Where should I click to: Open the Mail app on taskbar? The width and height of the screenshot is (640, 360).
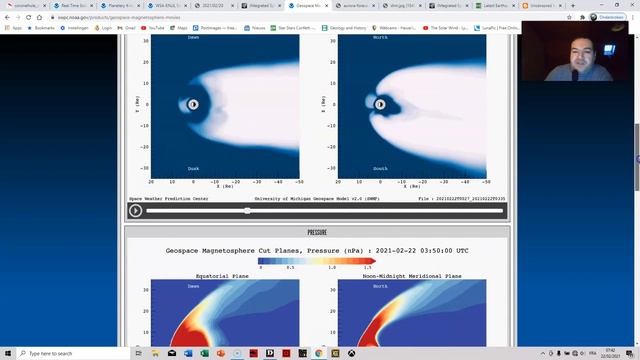[172, 353]
